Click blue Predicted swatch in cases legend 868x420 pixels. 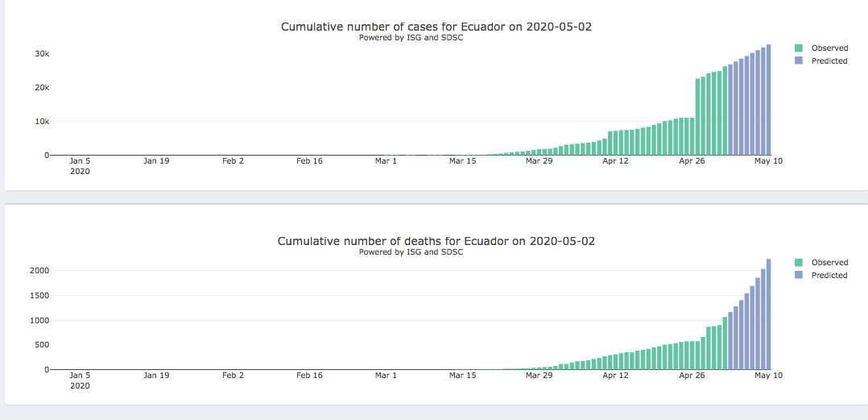coord(798,61)
